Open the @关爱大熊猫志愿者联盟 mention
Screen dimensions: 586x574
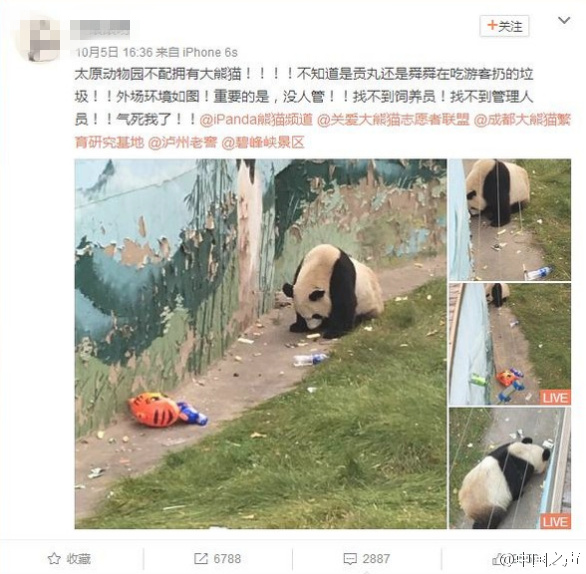pyautogui.click(x=393, y=120)
